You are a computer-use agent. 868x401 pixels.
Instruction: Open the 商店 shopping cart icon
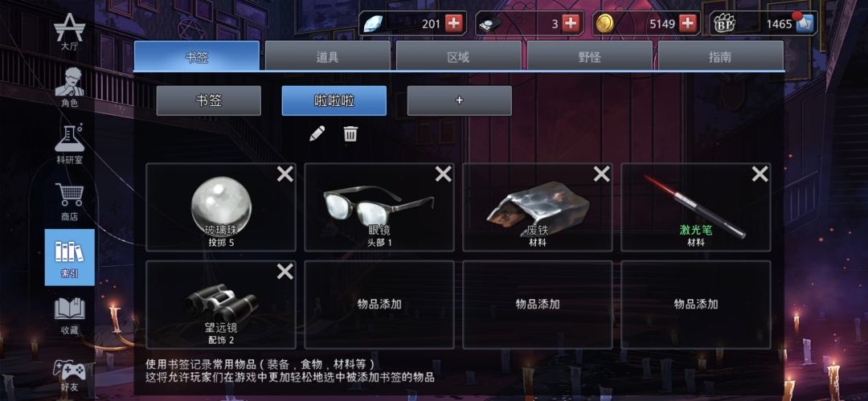tap(70, 202)
